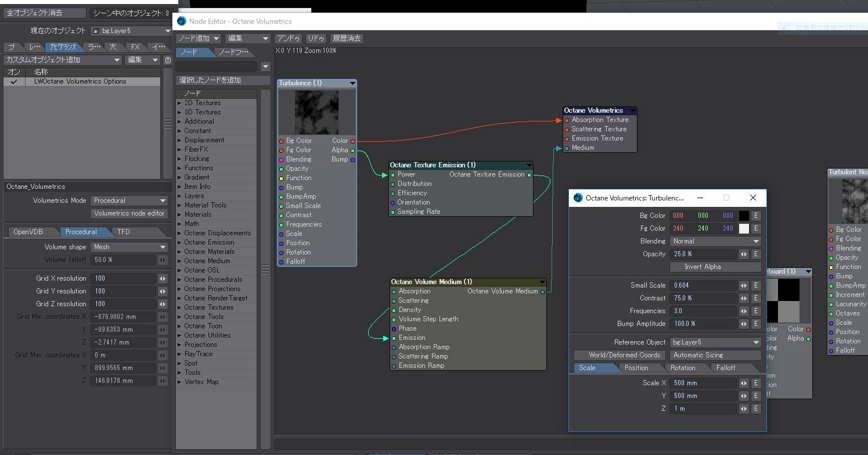Image resolution: width=868 pixels, height=455 pixels.
Task: Click the Alpha output port on Turbulence (1)
Action: (352, 150)
